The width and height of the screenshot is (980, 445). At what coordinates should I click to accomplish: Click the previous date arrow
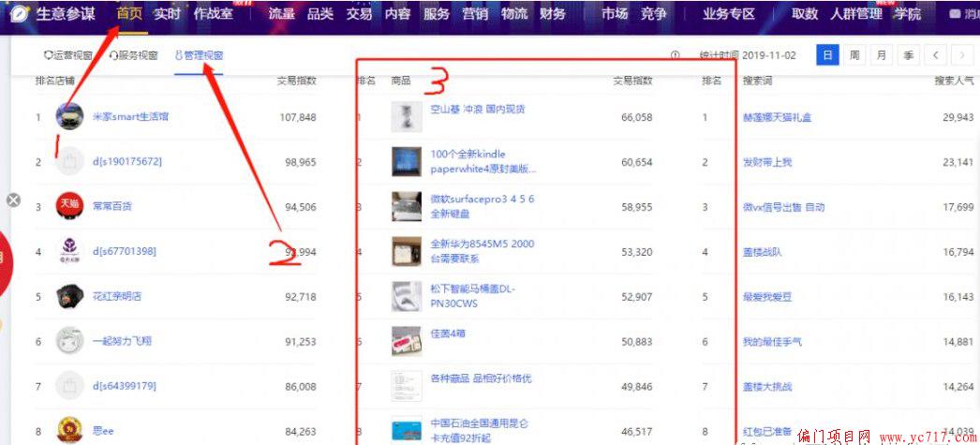(937, 55)
